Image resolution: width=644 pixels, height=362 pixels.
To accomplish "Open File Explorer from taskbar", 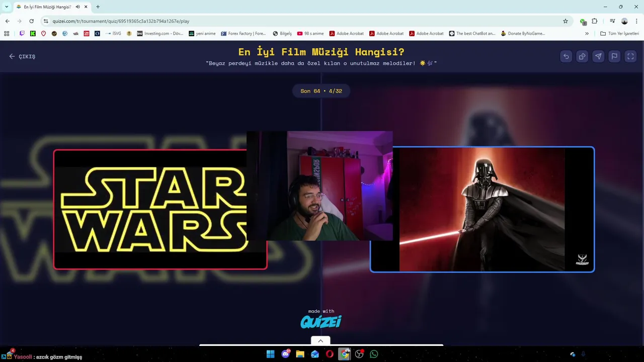I will tap(300, 354).
